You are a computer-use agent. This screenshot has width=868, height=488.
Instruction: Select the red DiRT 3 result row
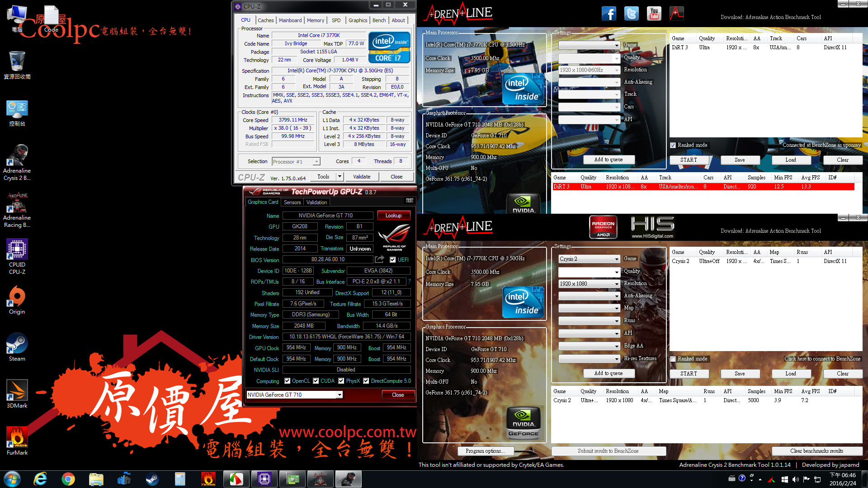pyautogui.click(x=703, y=187)
